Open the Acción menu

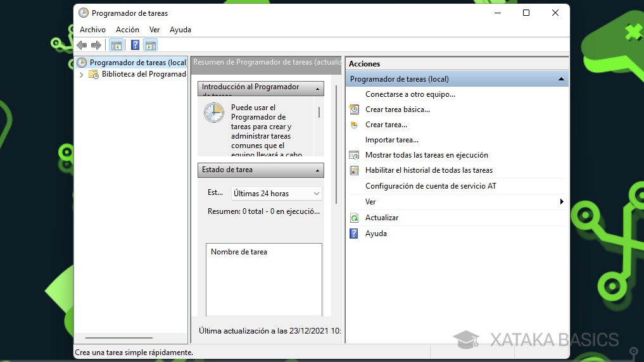pos(127,30)
